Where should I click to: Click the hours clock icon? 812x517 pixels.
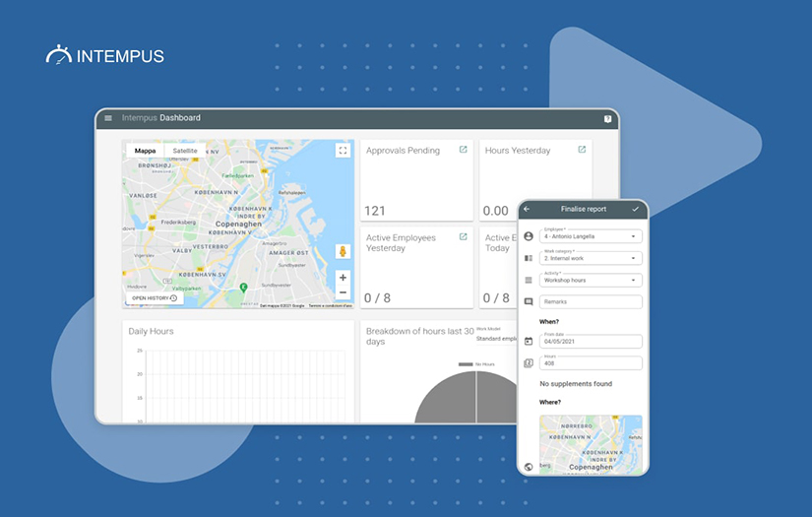tap(529, 363)
